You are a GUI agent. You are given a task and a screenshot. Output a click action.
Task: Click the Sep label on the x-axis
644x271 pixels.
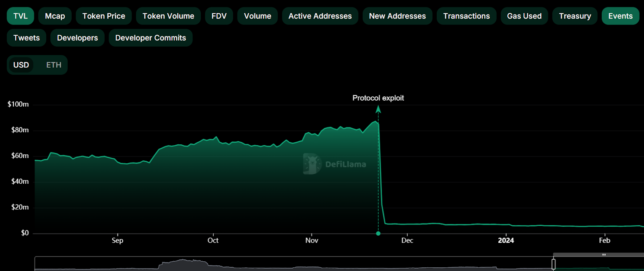pyautogui.click(x=118, y=240)
